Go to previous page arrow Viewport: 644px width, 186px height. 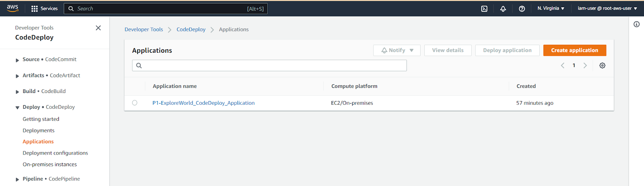click(x=563, y=66)
